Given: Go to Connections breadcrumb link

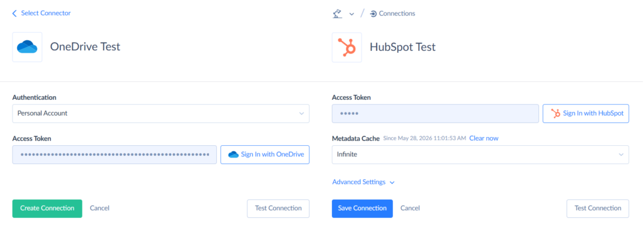Looking at the screenshot, I should (x=392, y=14).
